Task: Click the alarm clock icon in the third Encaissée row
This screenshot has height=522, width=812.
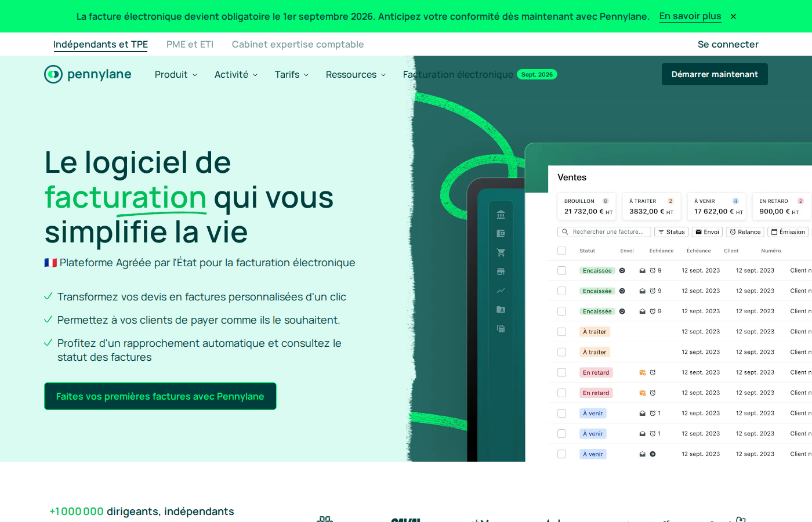Action: click(x=652, y=311)
